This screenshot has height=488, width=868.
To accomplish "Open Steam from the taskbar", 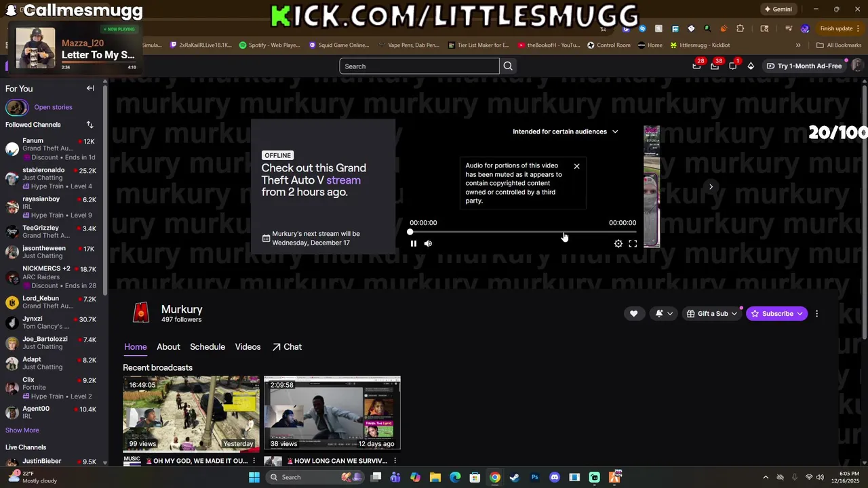I will (x=515, y=477).
